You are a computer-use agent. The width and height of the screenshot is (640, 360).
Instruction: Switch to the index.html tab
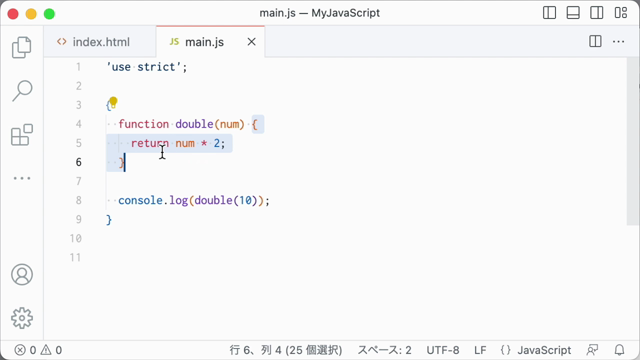tap(93, 42)
